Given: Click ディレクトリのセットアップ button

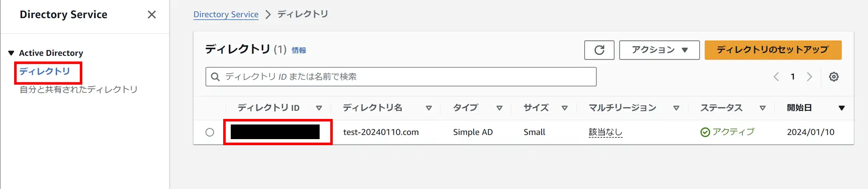Looking at the screenshot, I should click(x=773, y=50).
